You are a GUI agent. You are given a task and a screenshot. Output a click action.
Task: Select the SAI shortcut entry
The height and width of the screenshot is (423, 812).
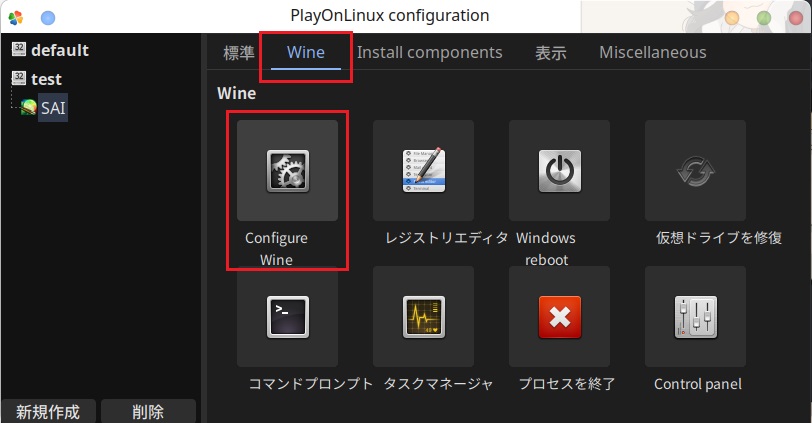pyautogui.click(x=53, y=108)
